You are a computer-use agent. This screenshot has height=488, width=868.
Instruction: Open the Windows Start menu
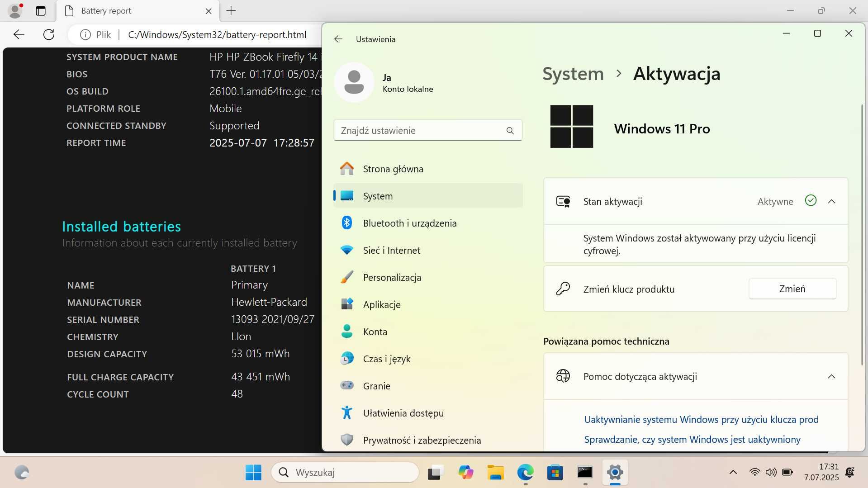pos(253,473)
